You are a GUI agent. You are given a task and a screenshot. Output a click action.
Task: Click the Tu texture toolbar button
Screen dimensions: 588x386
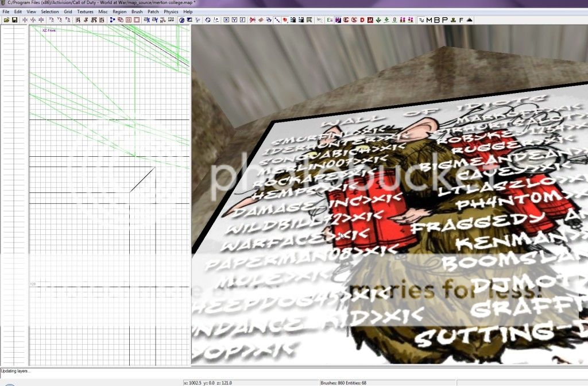tap(422, 20)
